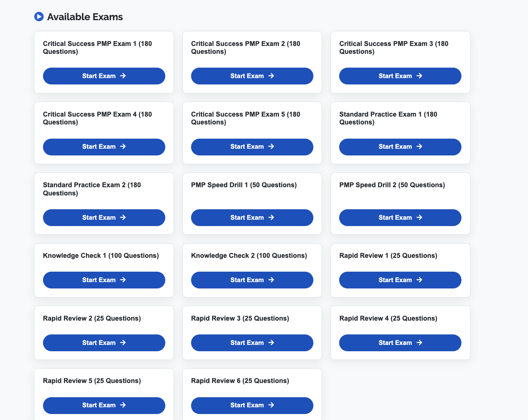The height and width of the screenshot is (420, 528).
Task: Begin Critical Success PMP Exam 3
Action: pyautogui.click(x=400, y=76)
